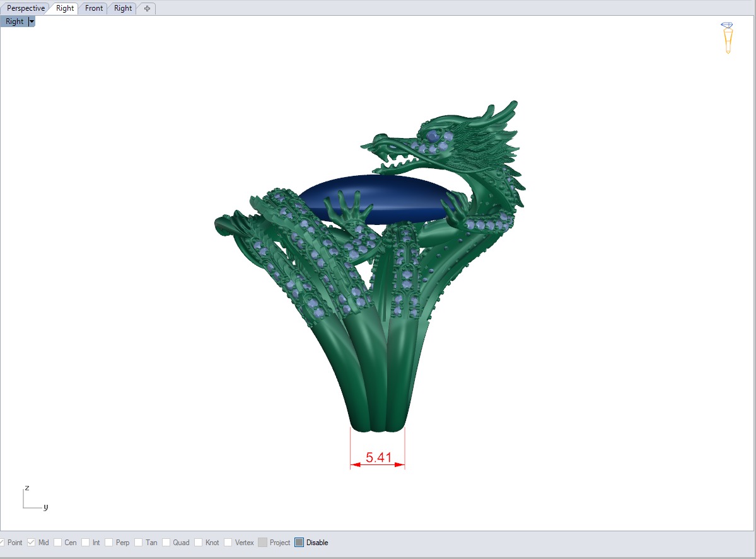Click the Right viewport title label

coord(15,21)
